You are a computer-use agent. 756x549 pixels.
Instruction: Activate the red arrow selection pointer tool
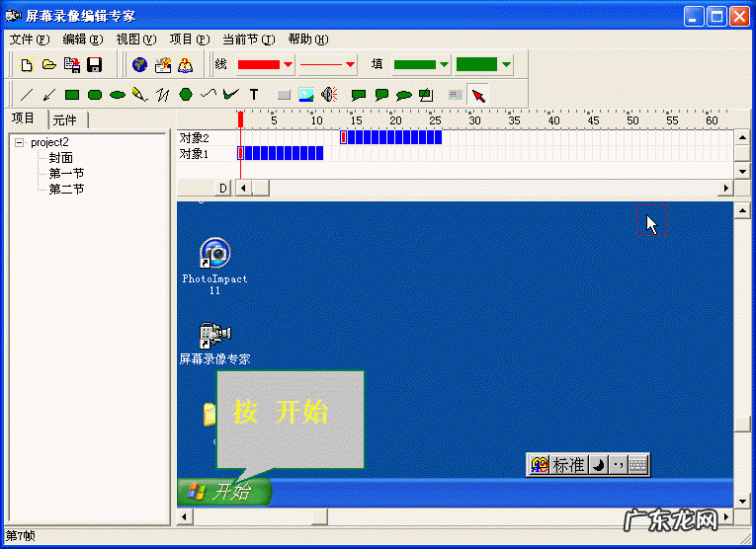478,95
